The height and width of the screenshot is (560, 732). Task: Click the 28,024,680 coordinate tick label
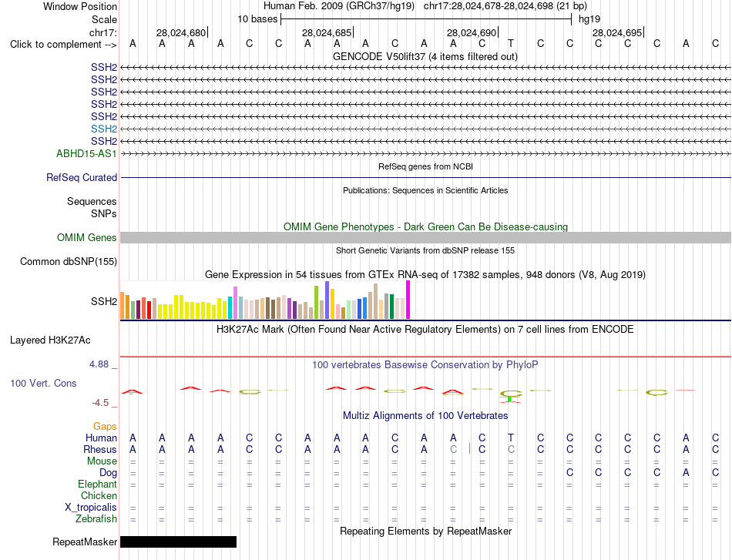click(181, 32)
